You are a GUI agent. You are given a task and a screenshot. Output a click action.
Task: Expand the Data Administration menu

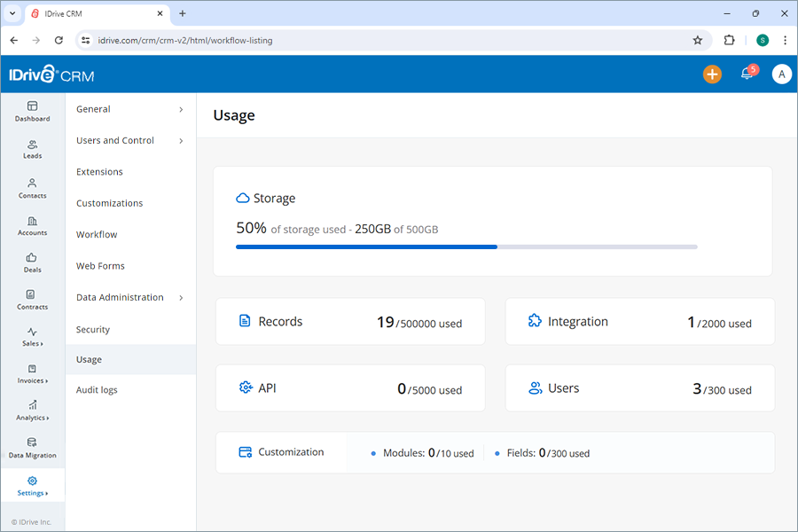(120, 297)
